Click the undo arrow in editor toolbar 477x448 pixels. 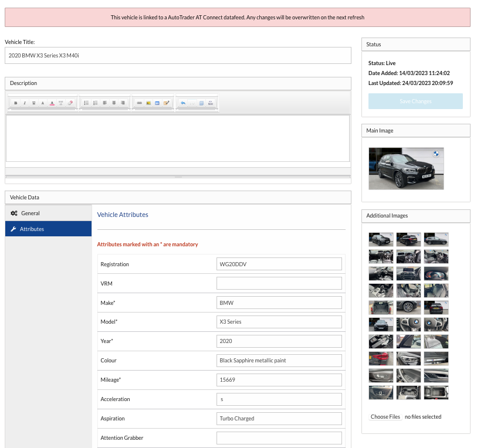183,103
